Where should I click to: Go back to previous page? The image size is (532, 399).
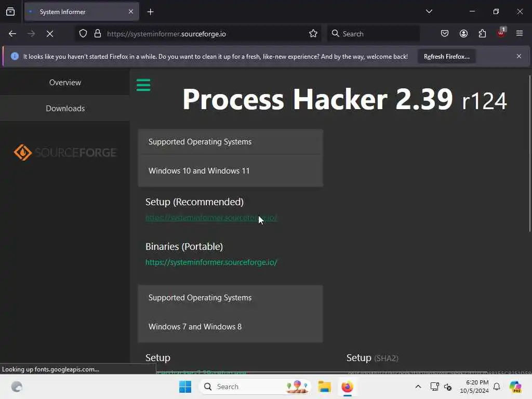tap(12, 34)
